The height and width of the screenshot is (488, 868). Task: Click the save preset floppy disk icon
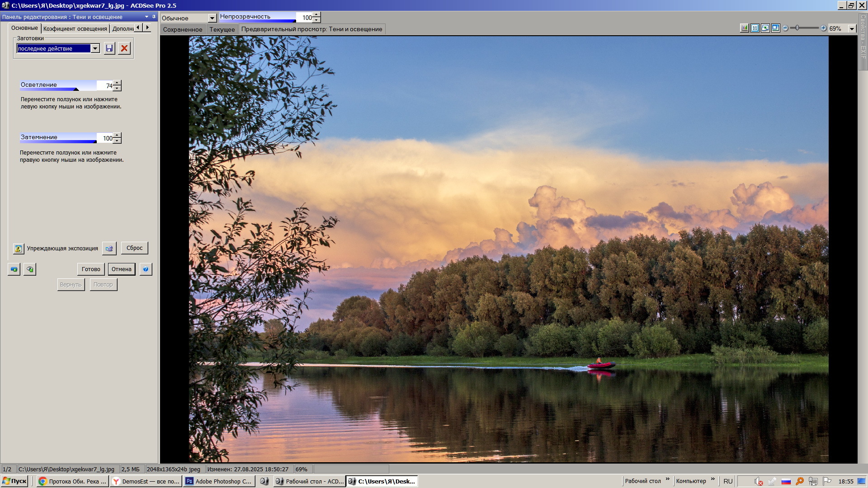click(x=109, y=48)
